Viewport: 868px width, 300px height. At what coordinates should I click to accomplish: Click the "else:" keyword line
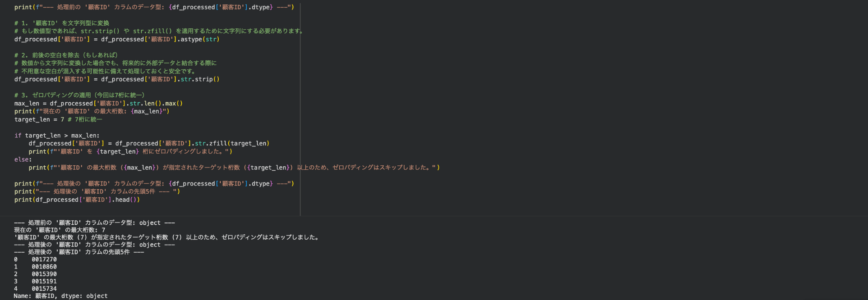tap(23, 159)
